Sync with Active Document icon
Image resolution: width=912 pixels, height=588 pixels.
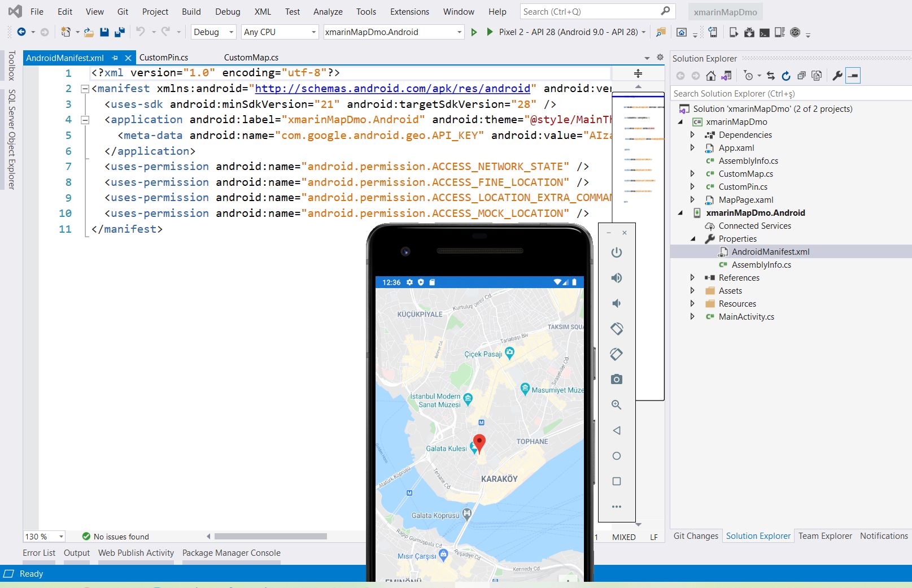point(771,76)
